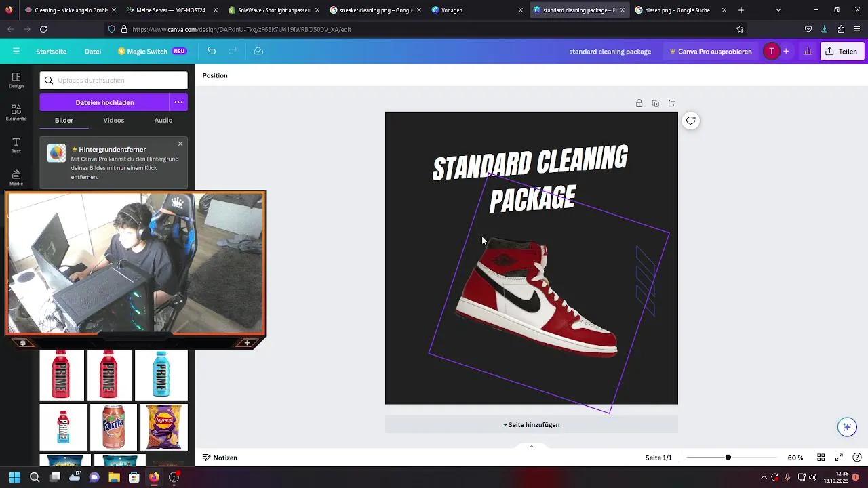Switch to sneaker cleaning png Google tab

374,10
